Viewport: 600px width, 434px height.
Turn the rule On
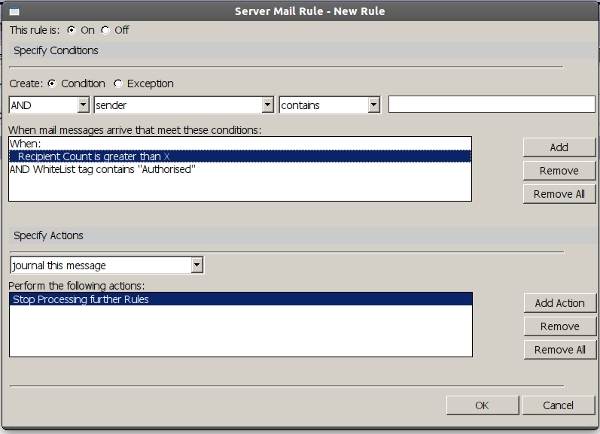71,30
